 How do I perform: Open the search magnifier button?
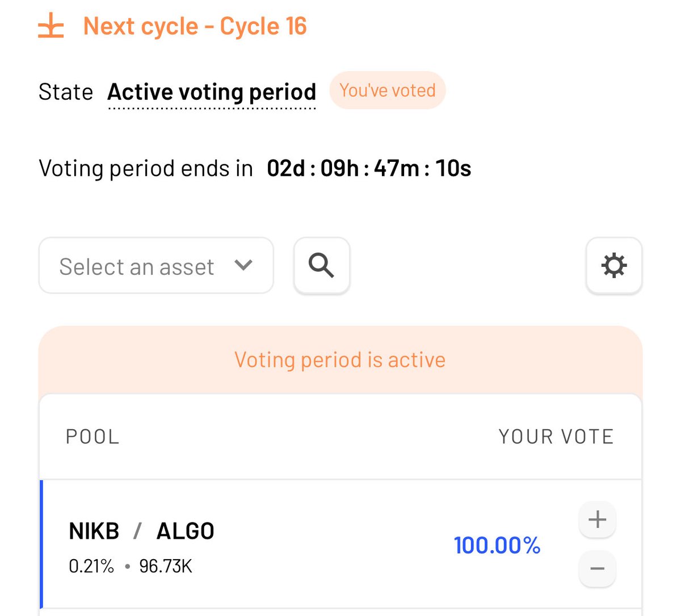coord(321,265)
